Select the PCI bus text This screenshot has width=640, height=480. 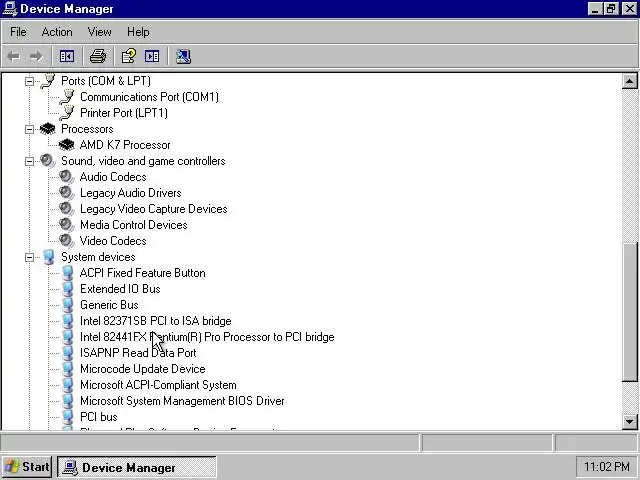[99, 417]
